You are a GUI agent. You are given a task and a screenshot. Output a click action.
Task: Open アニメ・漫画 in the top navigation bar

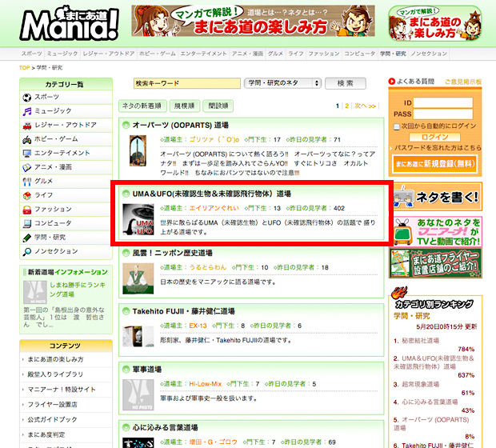point(247,53)
